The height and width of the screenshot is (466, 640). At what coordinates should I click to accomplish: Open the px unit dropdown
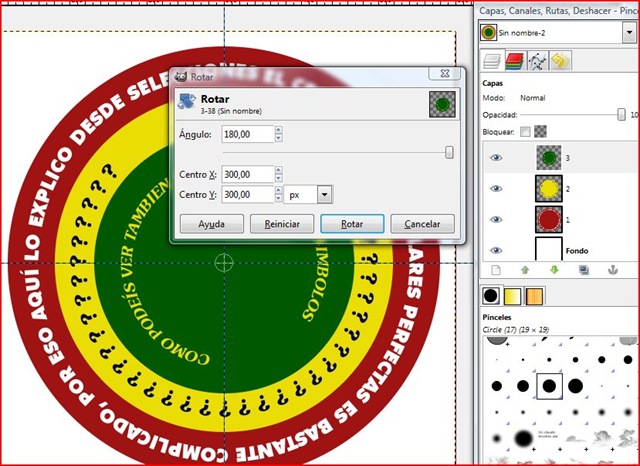324,195
